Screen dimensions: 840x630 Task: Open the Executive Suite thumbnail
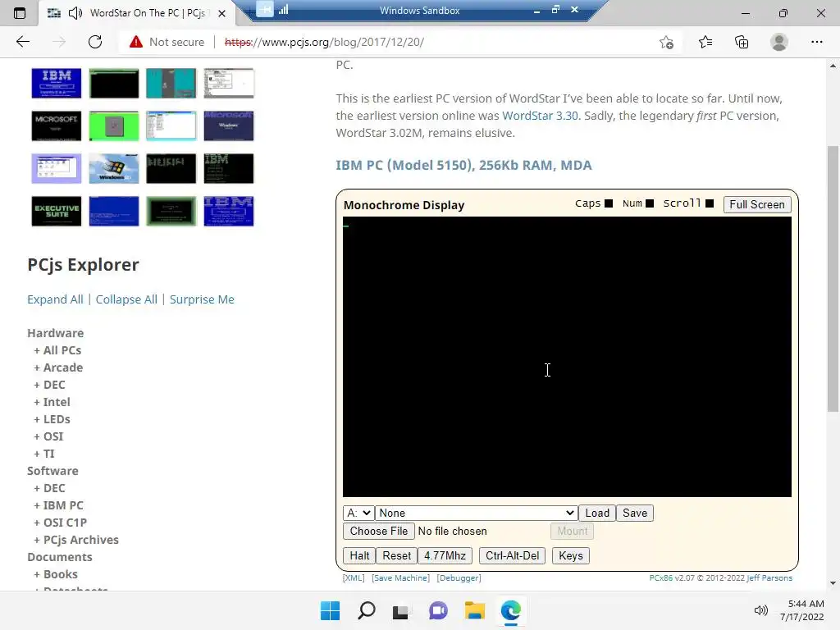coord(57,211)
